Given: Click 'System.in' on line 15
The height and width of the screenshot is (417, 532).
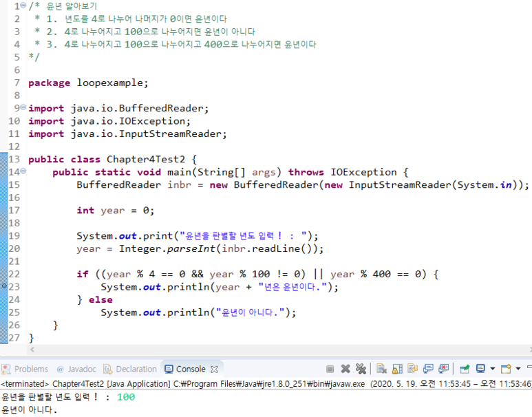Looking at the screenshot, I should [484, 185].
